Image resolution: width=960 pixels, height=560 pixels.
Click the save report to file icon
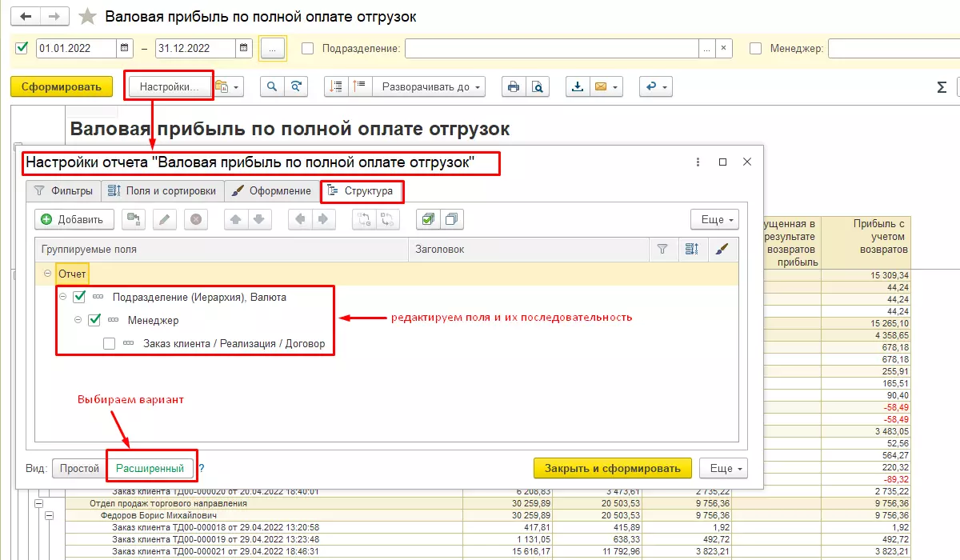tap(578, 86)
